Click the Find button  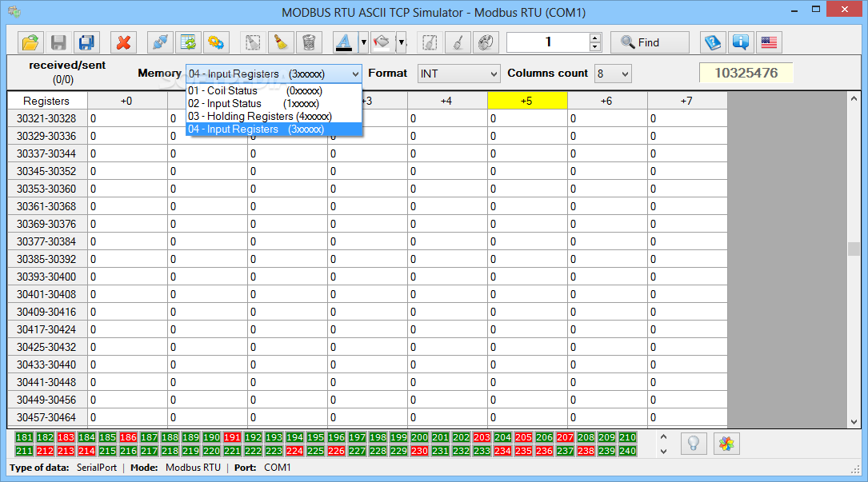pos(650,42)
